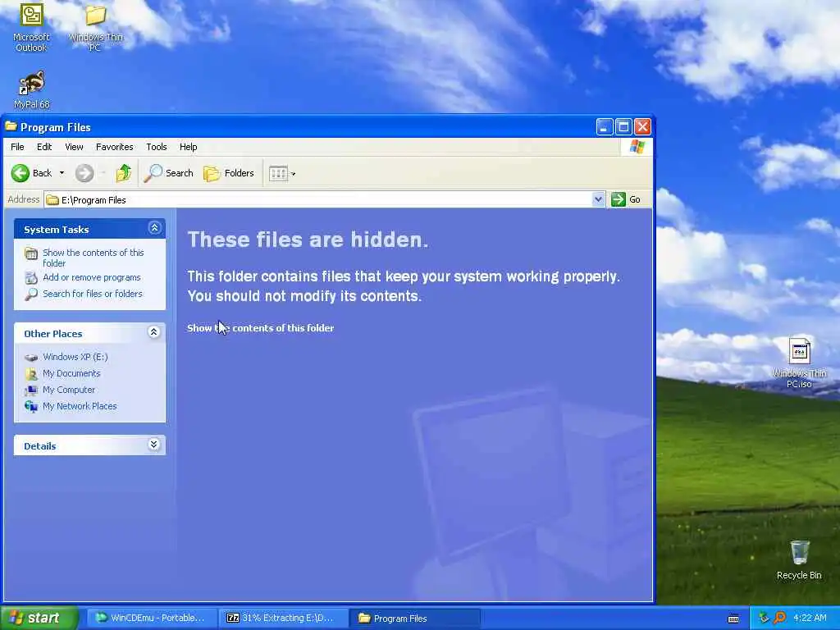Image resolution: width=840 pixels, height=630 pixels.
Task: Maximize the Program Files window
Action: coord(623,127)
